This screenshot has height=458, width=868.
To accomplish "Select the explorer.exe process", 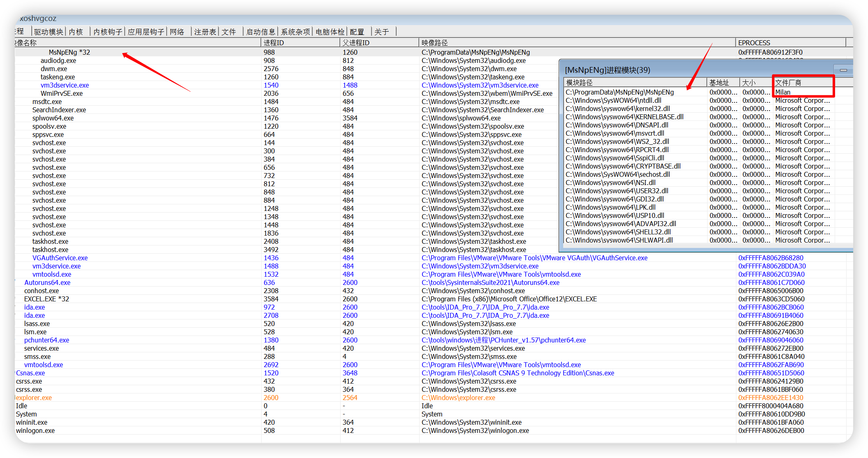I will [33, 398].
